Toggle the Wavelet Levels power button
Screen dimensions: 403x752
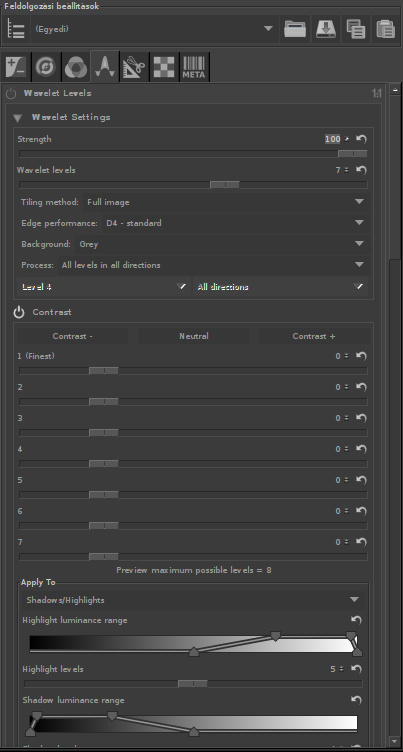point(11,94)
